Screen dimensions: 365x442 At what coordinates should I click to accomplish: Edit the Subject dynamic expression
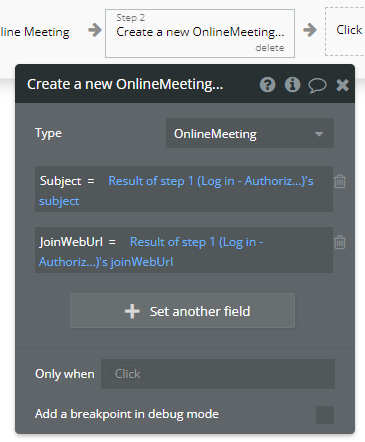176,191
